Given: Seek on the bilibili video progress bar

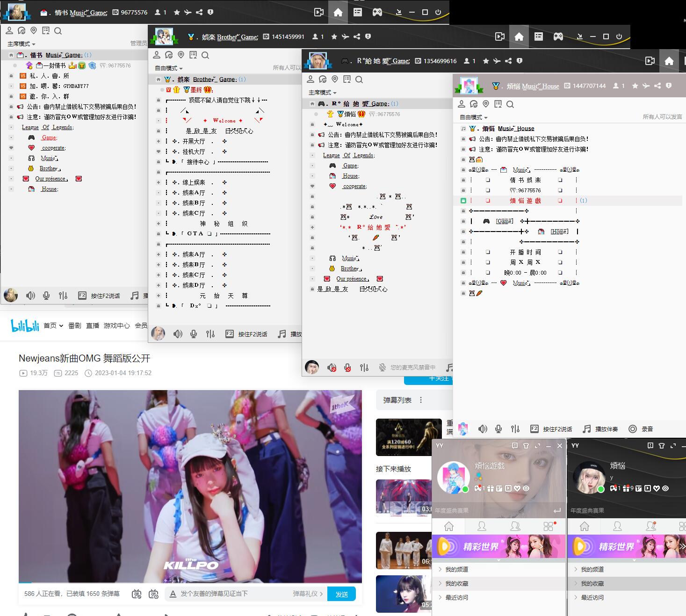Looking at the screenshot, I should pyautogui.click(x=190, y=582).
